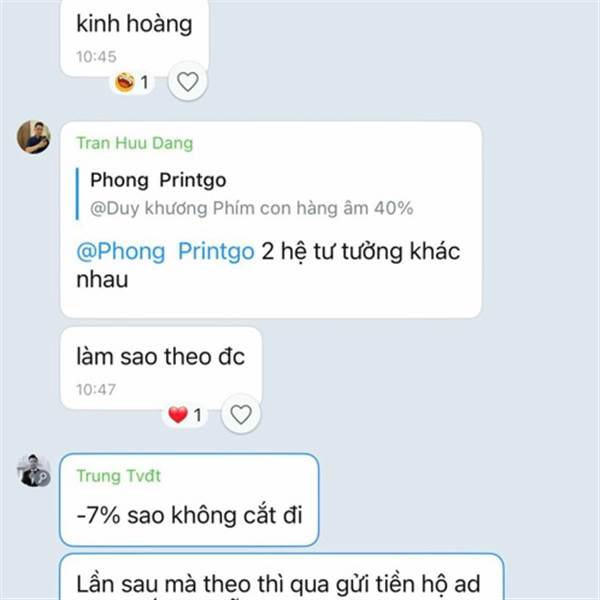Select the "-7% sao không cắt đi" message
The height and width of the screenshot is (600, 600).
click(x=189, y=500)
